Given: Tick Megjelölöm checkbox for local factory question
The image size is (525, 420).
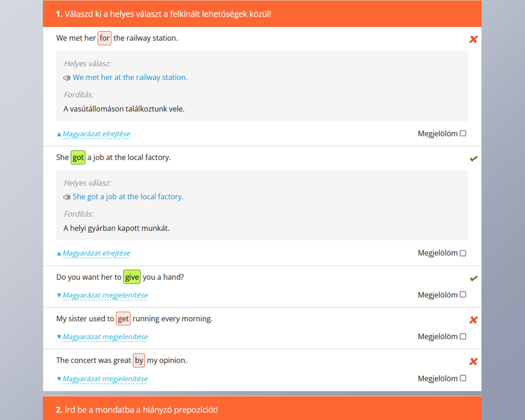Looking at the screenshot, I should click(463, 253).
